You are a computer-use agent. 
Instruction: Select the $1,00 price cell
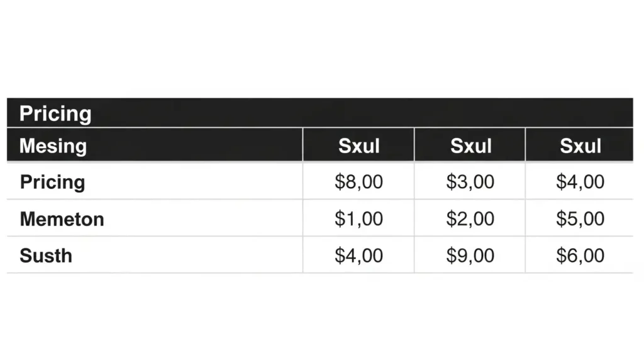359,219
